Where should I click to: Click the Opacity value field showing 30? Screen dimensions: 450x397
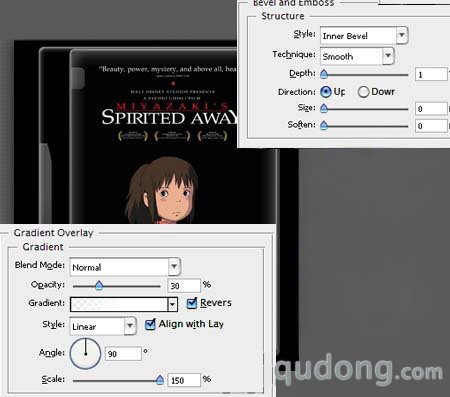tap(184, 286)
